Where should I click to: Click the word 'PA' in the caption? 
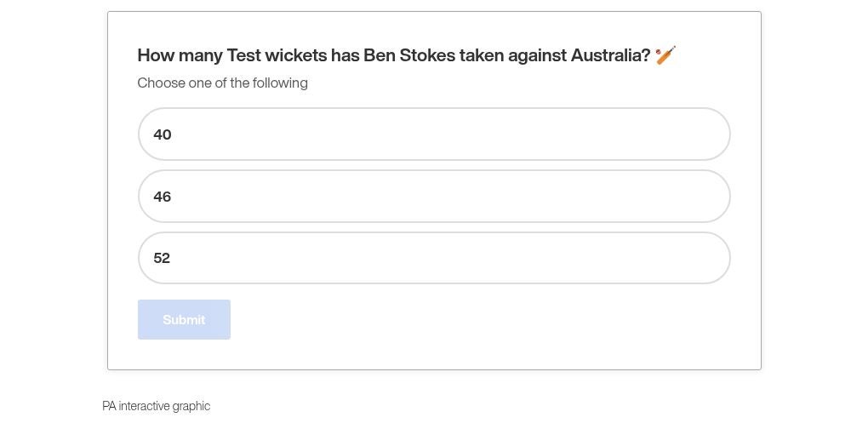point(109,406)
